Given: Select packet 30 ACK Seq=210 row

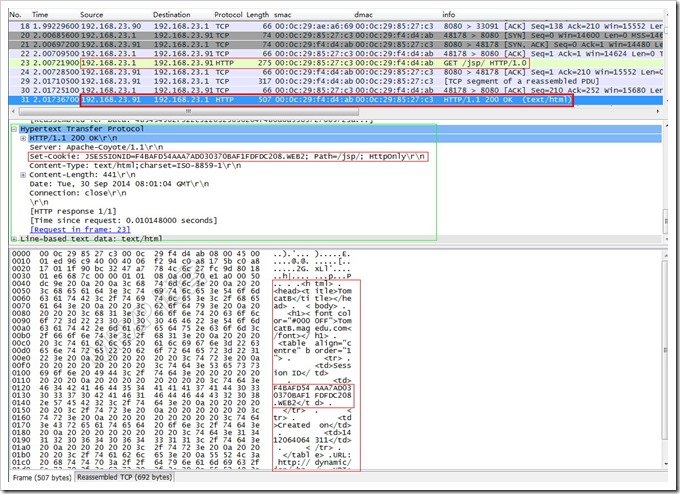Looking at the screenshot, I should [x=336, y=90].
